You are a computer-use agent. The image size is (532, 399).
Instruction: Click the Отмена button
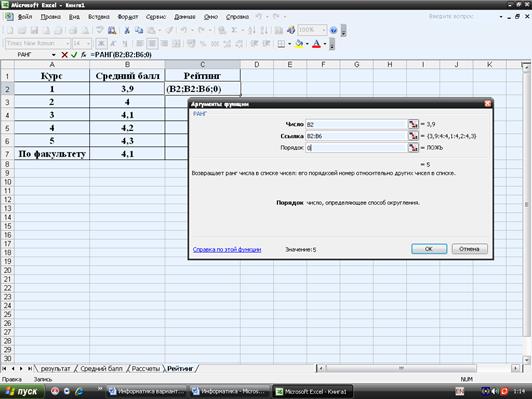coord(470,249)
